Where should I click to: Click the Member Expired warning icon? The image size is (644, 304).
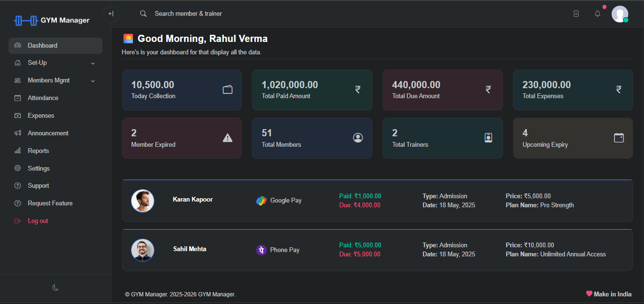[x=228, y=138]
